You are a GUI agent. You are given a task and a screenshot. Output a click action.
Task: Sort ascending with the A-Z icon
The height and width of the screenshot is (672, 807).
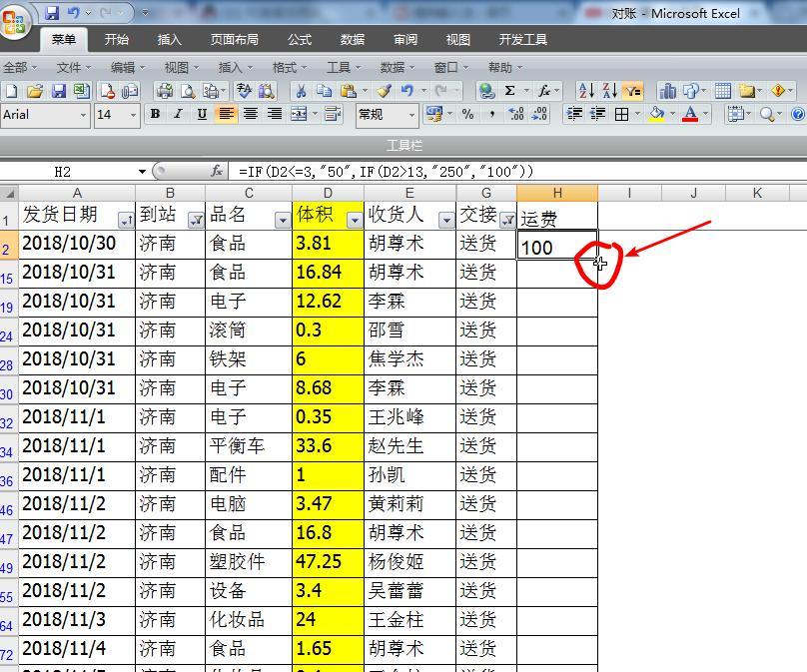point(586,92)
